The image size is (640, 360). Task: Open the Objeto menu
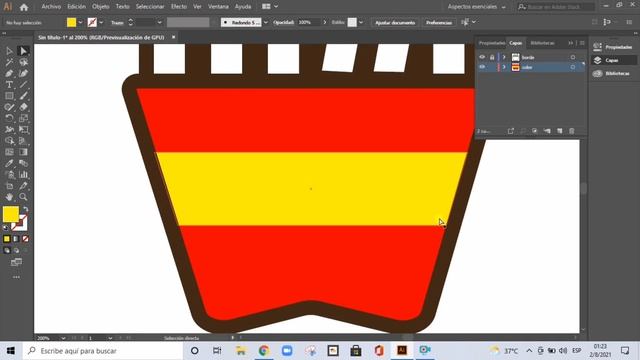click(100, 7)
